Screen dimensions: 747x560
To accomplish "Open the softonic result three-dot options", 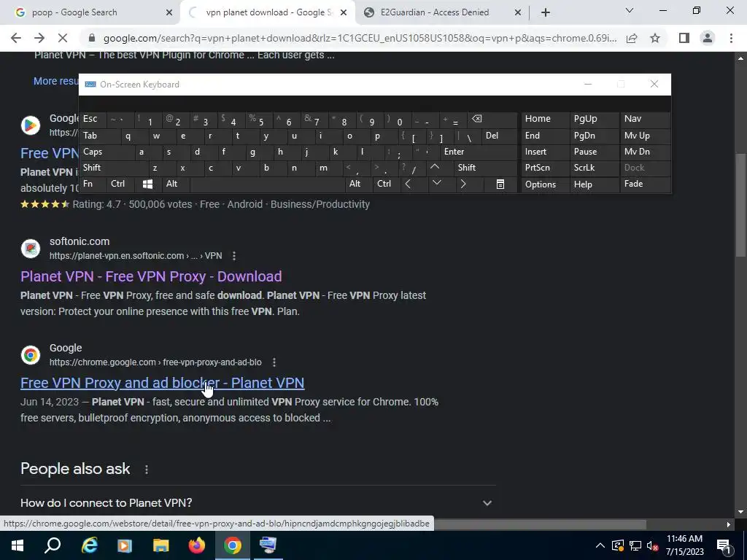I will coord(234,256).
